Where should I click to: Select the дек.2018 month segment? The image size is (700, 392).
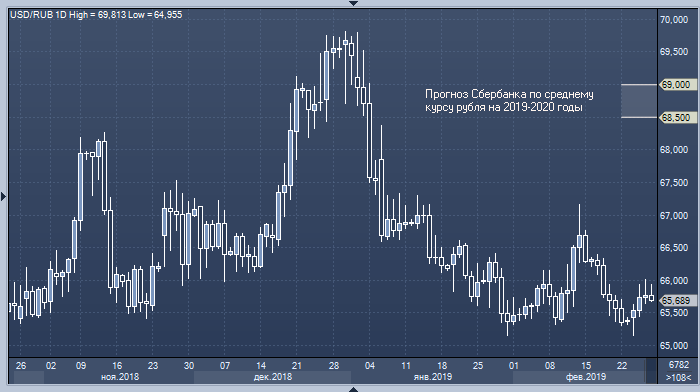tap(272, 377)
